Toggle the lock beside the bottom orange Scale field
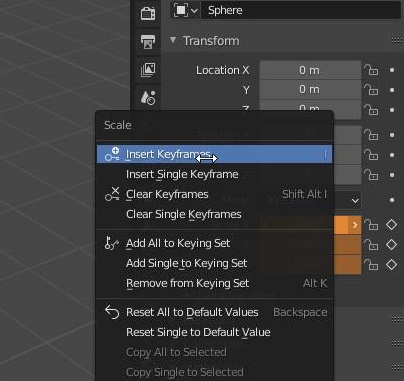404x381 pixels. 371,265
